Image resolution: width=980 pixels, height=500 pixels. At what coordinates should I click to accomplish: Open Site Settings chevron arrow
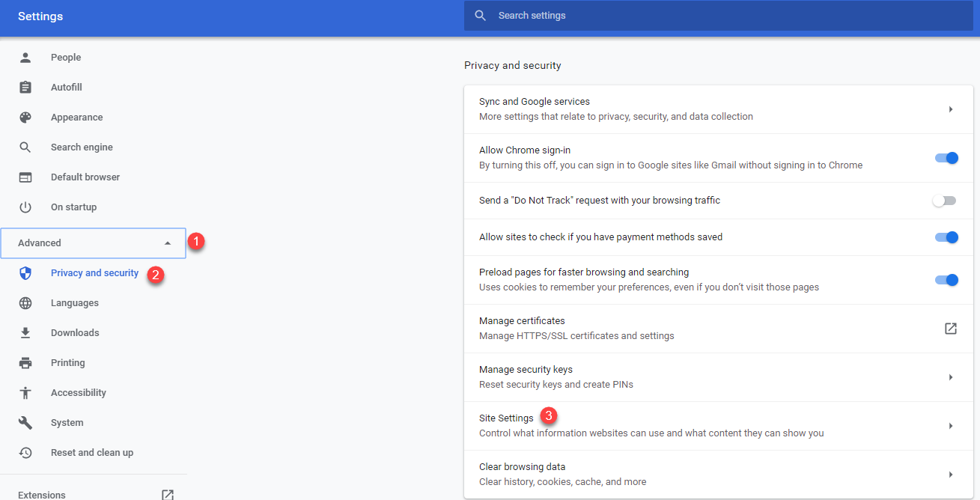(950, 426)
